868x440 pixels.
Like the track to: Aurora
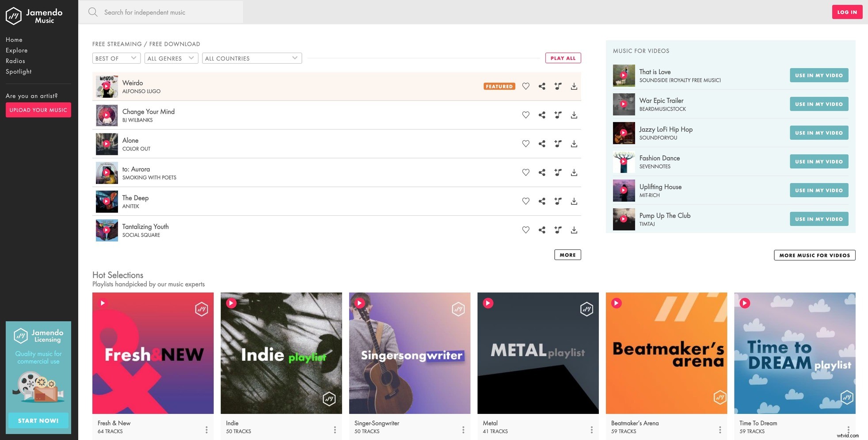(525, 172)
